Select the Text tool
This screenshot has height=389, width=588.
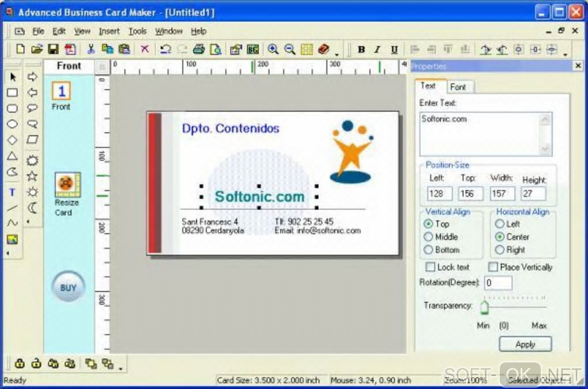click(x=12, y=192)
